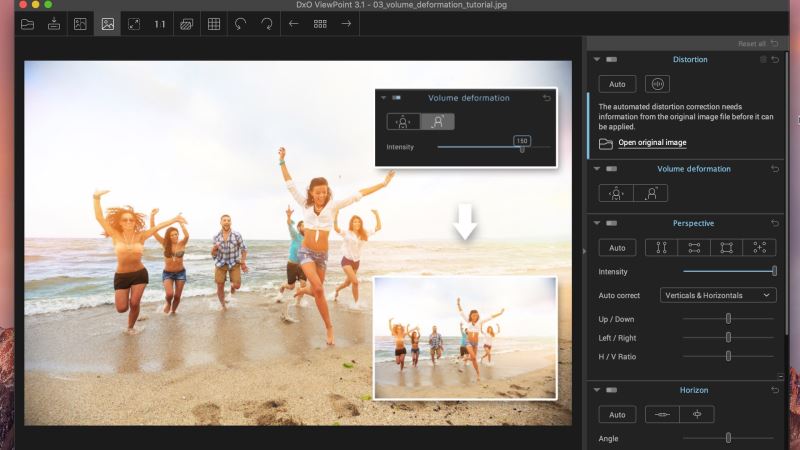This screenshot has height=450, width=800.
Task: Click the Horizon section title
Action: [694, 390]
